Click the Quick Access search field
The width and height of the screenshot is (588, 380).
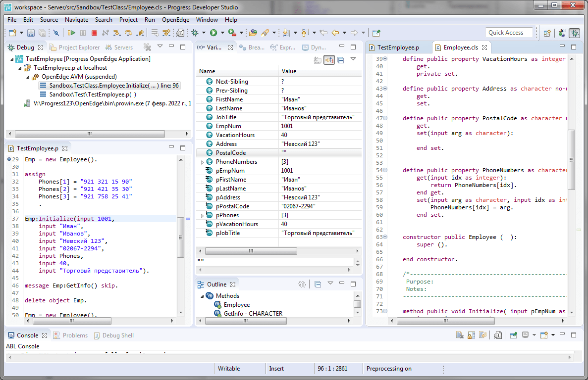[x=509, y=33]
